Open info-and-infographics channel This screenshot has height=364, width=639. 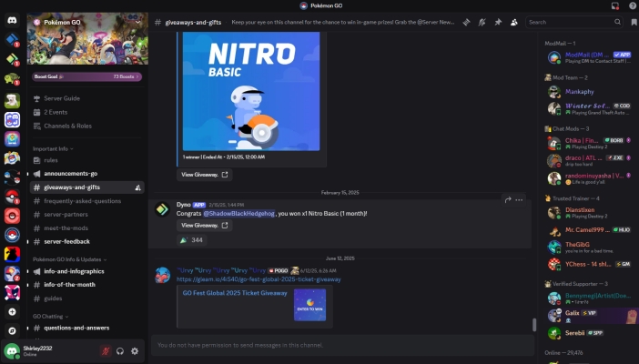tap(86, 271)
